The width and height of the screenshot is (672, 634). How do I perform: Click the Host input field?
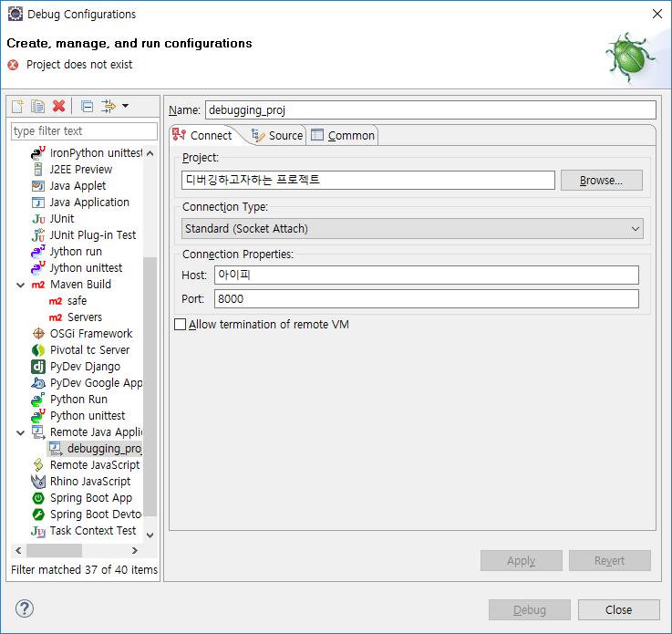pos(427,275)
